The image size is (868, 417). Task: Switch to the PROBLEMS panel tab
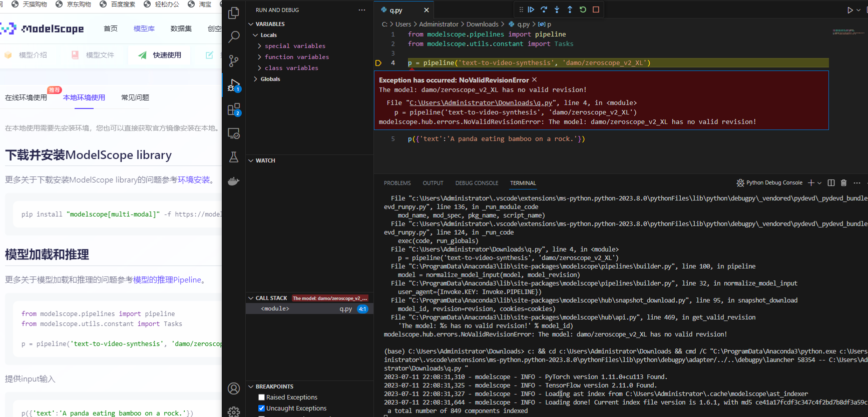[x=397, y=183]
